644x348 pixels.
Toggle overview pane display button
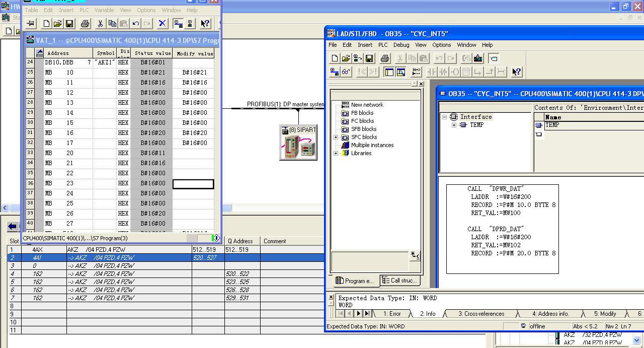tap(389, 72)
